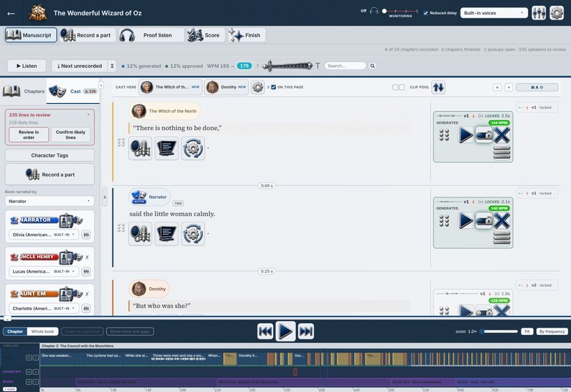This screenshot has width=571, height=392.
Task: Open the teleprompter screen icon under the Witch line
Action: [x=166, y=148]
